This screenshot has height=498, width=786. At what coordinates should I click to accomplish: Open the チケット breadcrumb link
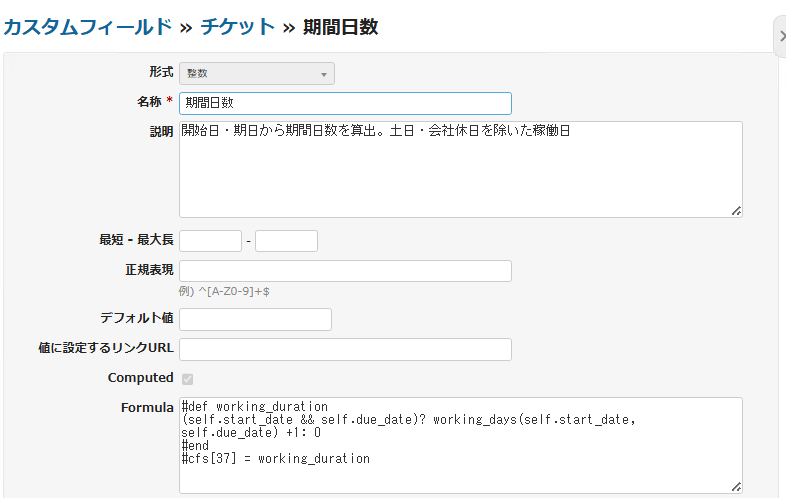pos(237,27)
